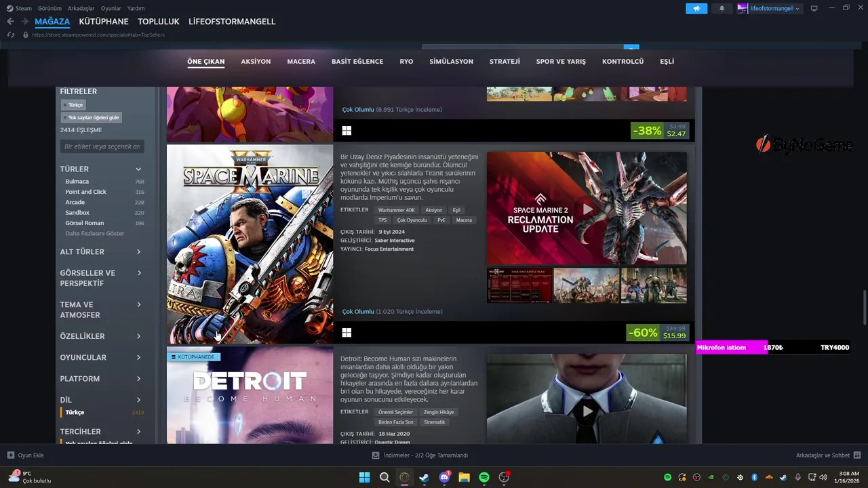Open File Explorer from the taskbar
The width and height of the screenshot is (868, 488).
465,477
